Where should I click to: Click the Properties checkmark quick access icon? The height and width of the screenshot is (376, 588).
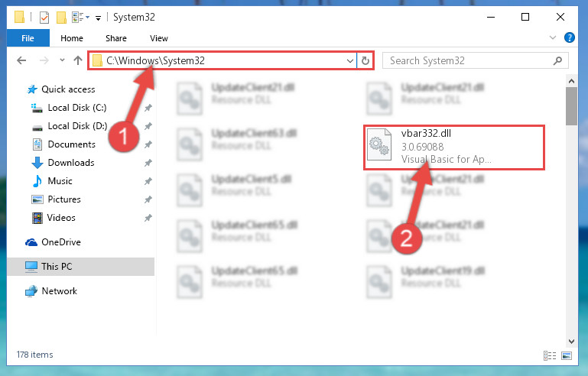tap(44, 18)
